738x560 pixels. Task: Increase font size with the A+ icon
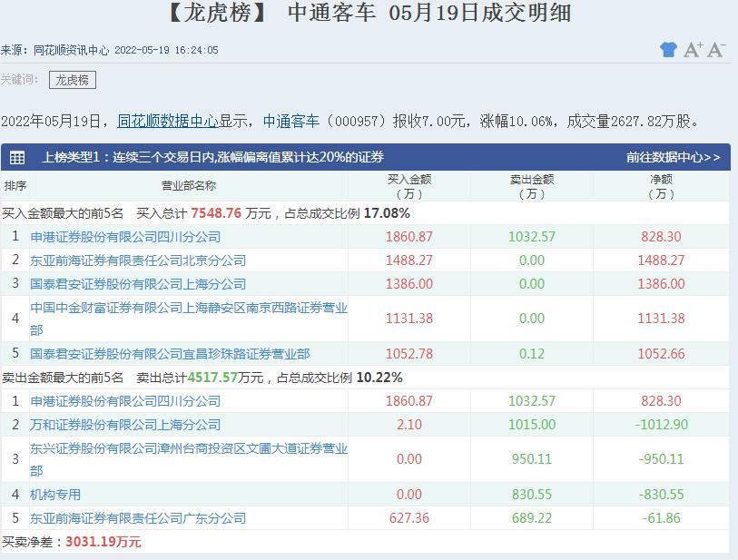point(693,50)
